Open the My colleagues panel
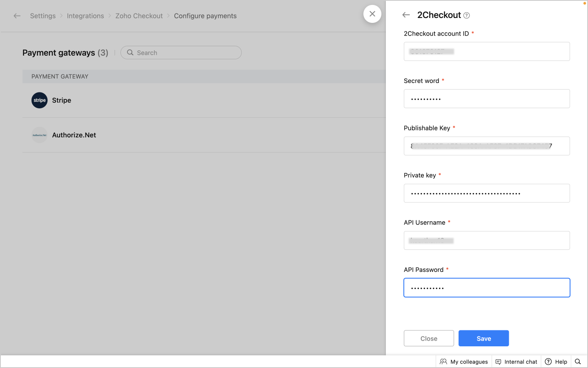The height and width of the screenshot is (368, 588). click(x=464, y=361)
